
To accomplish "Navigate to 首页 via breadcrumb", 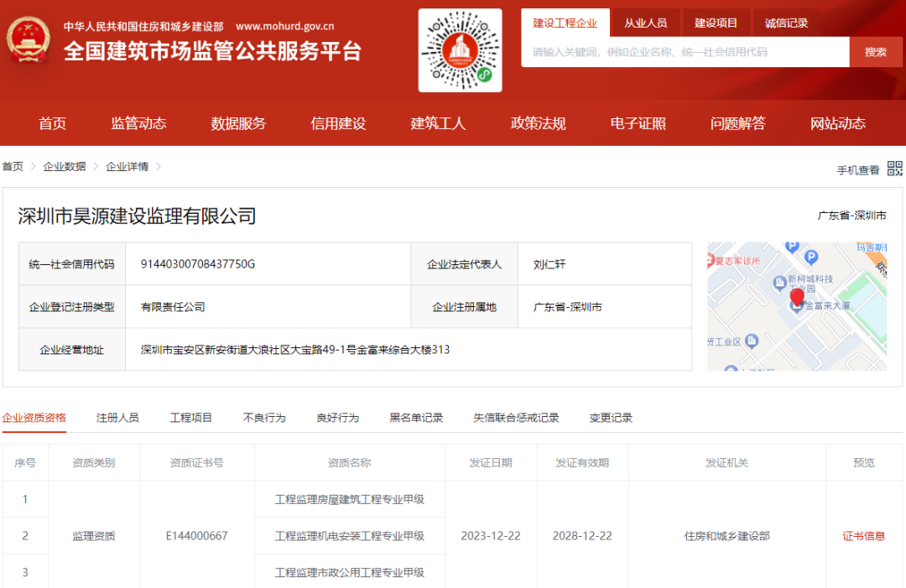I will (12, 167).
